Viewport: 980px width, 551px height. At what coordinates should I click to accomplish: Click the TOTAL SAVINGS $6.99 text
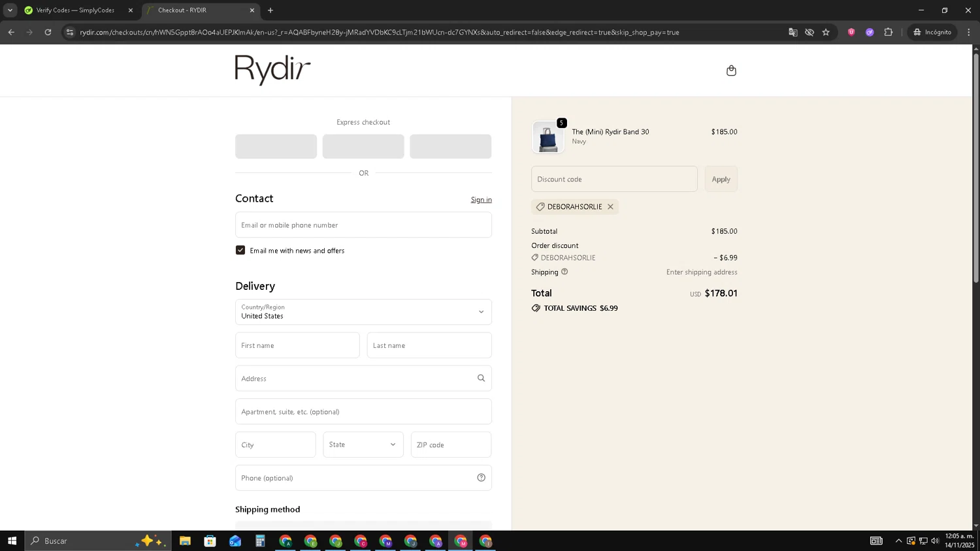click(581, 308)
